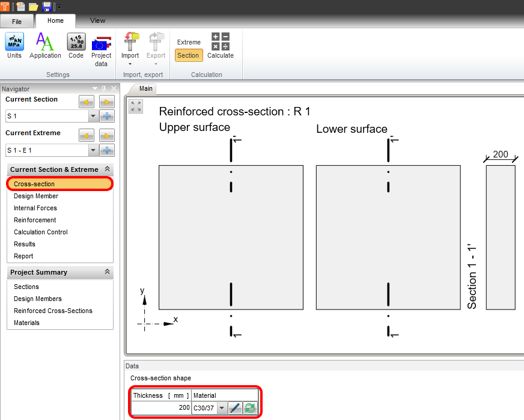Open the Current Section dropdown

[93, 117]
